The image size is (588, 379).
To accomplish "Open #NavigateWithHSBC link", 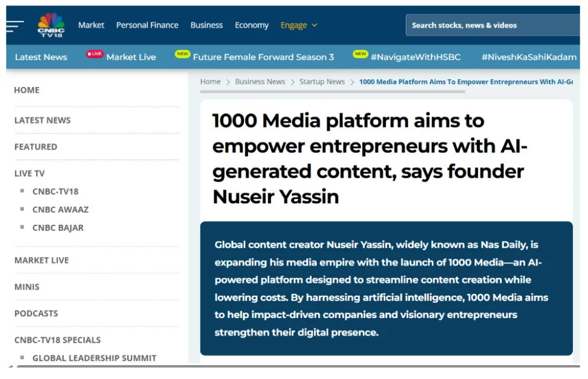I will 415,57.
